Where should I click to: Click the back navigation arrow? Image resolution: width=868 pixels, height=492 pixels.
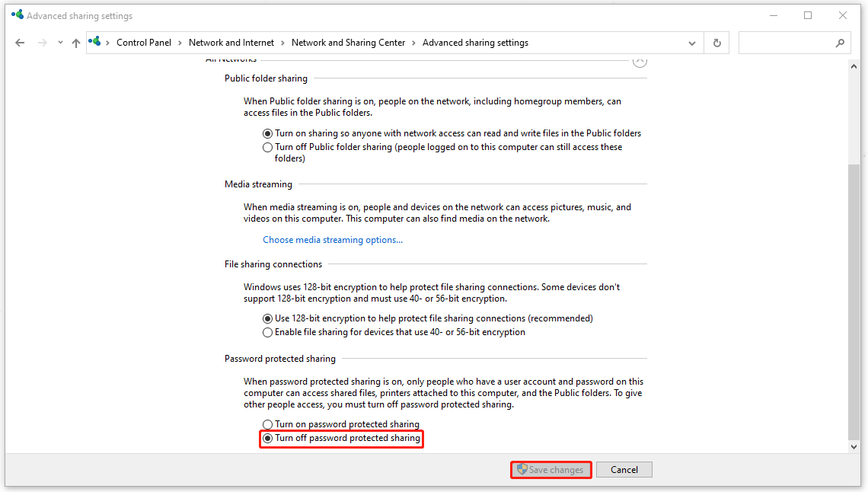[20, 43]
